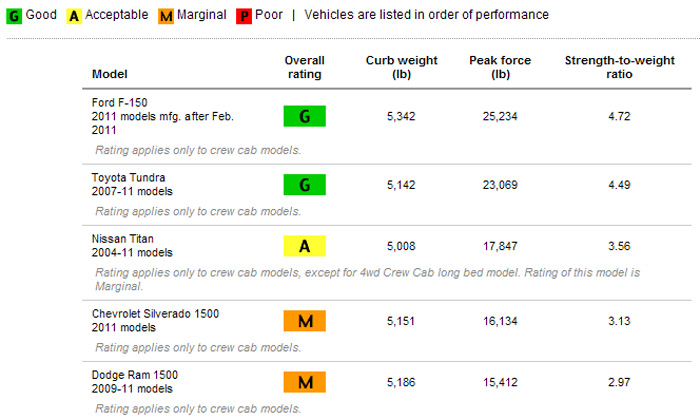
Task: Click Nissan Titan yellow A rating badge
Action: pyautogui.click(x=304, y=246)
